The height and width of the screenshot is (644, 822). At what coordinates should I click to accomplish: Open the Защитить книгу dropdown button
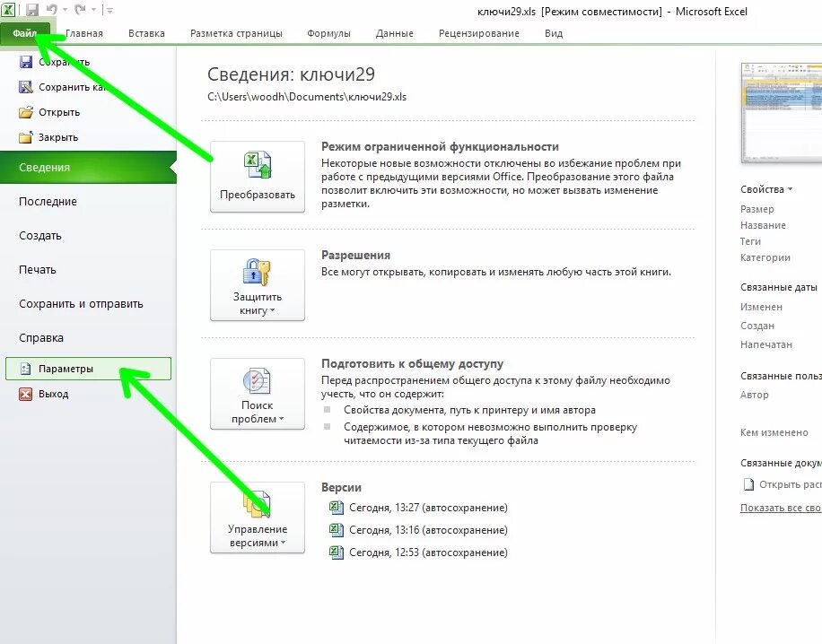tap(258, 285)
